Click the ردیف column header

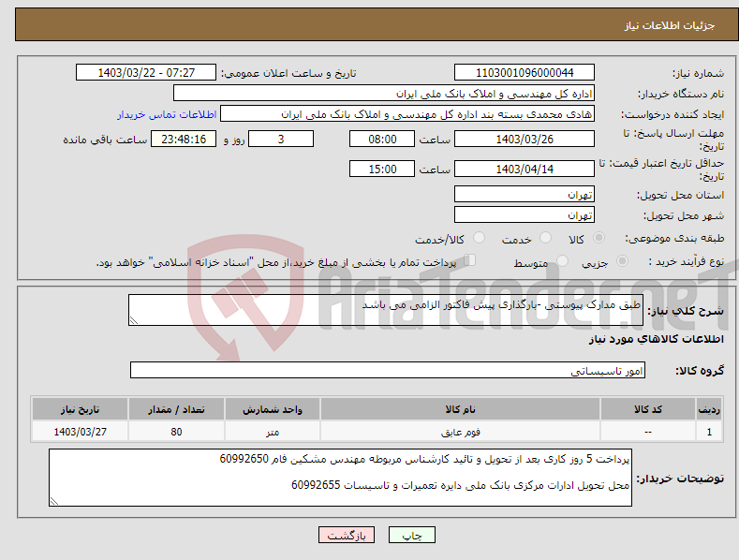[709, 409]
